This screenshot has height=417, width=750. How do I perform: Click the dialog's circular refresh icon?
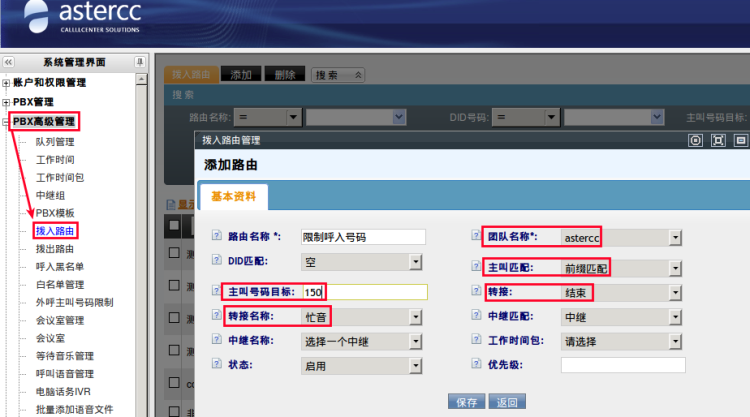click(695, 141)
